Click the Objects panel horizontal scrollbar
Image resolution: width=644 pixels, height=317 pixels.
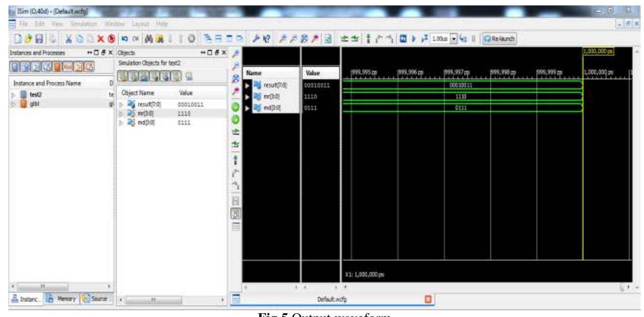(x=154, y=300)
